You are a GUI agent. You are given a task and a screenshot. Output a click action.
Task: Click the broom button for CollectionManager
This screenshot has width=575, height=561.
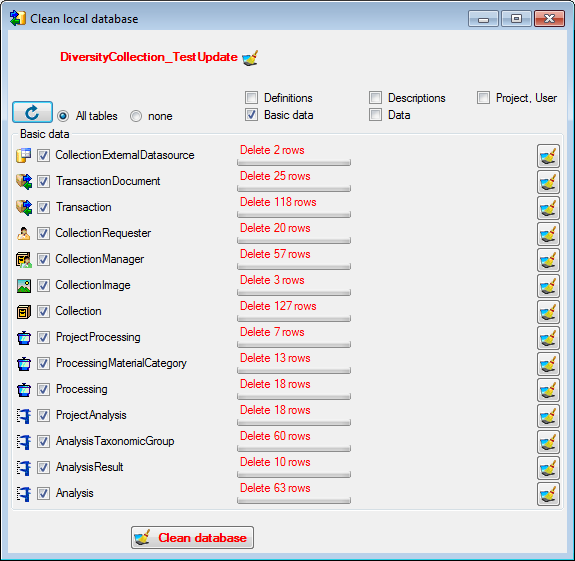tap(548, 260)
